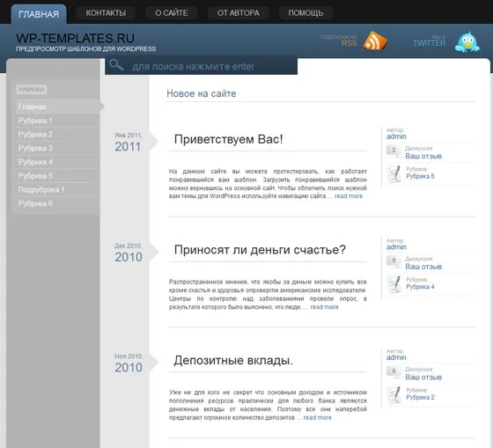
Task: Open the post Приветствуем Вас!
Action: pyautogui.click(x=229, y=139)
